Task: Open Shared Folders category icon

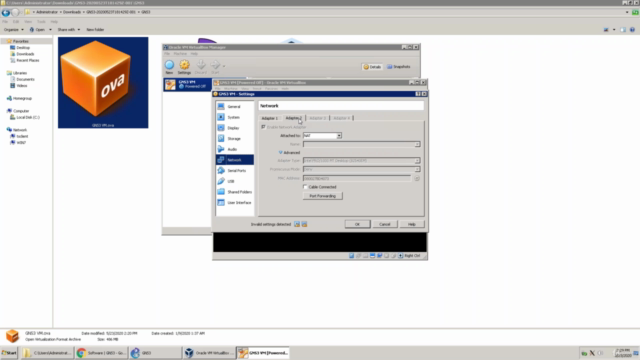Action: coord(221,191)
